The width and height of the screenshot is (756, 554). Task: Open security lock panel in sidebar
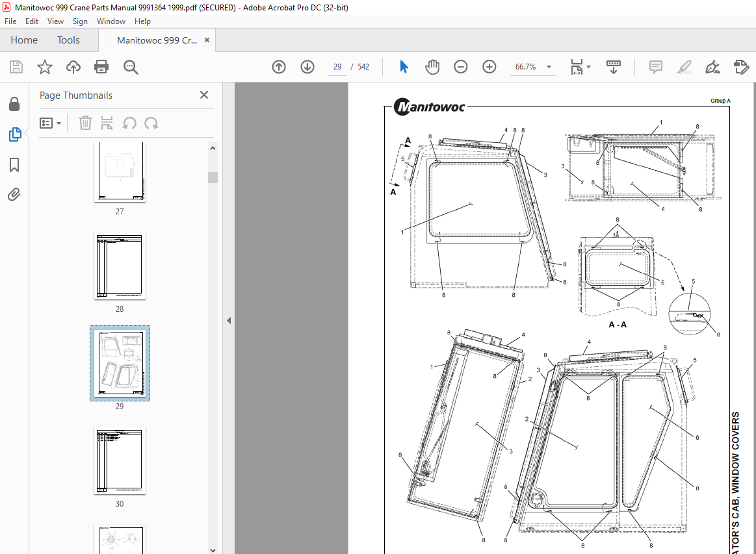click(x=14, y=104)
